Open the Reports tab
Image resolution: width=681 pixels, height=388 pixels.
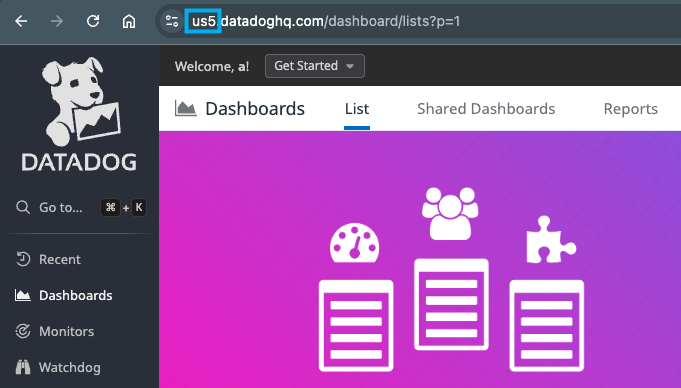click(631, 109)
